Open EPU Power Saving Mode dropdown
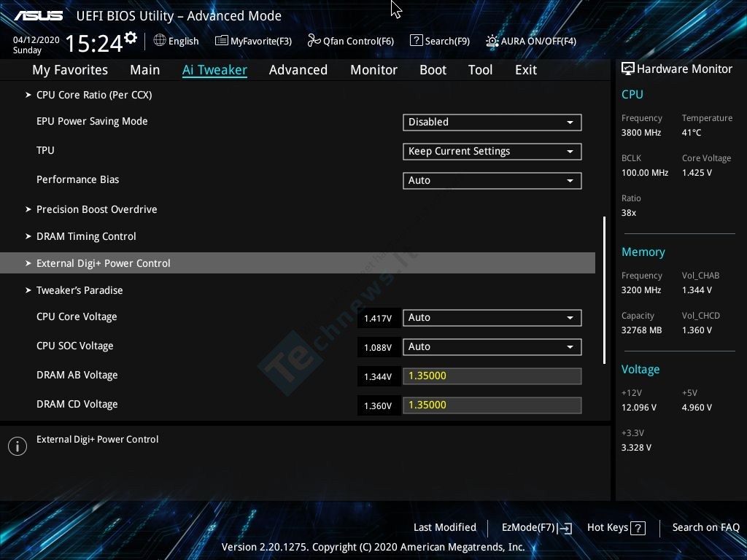Image resolution: width=747 pixels, height=560 pixels. click(492, 122)
